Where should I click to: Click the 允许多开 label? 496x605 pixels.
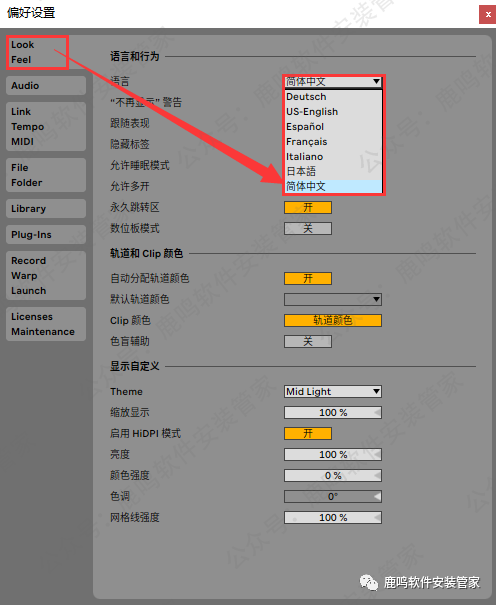(x=130, y=186)
